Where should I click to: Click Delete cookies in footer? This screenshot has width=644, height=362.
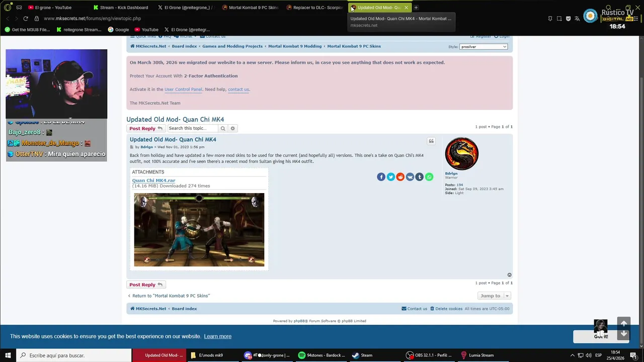click(446, 309)
